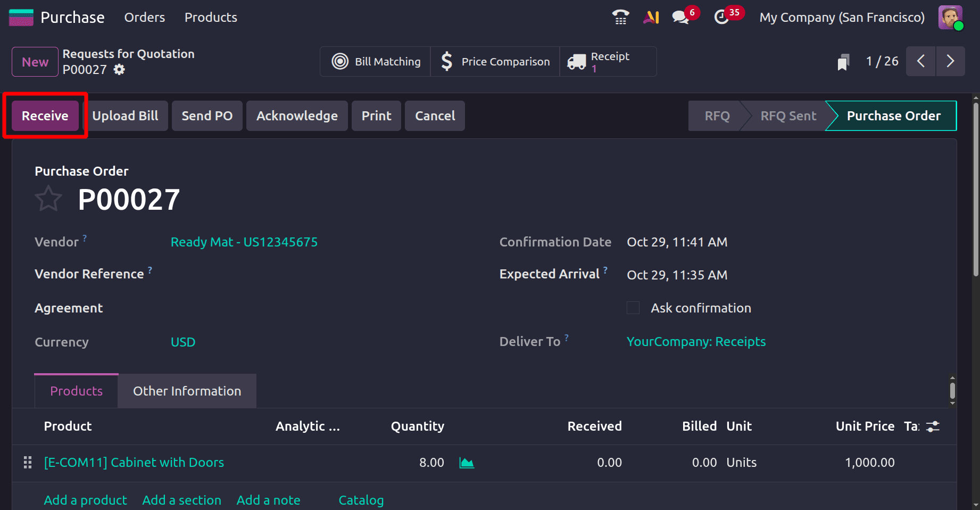
Task: Open the optional columns selector in product table
Action: click(x=933, y=426)
